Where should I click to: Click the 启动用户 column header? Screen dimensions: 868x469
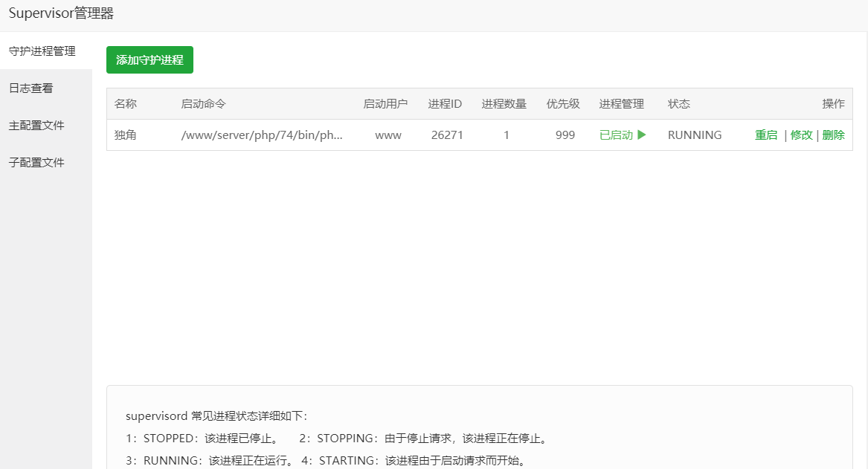point(385,104)
